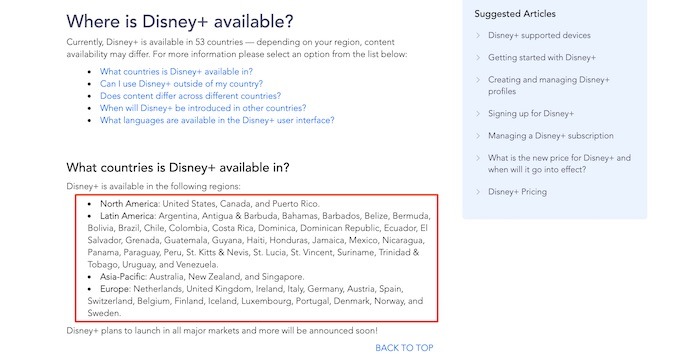Viewport: 700px width, 361px height.
Task: Click chevron beside 'Disney+ supported devices'
Action: pyautogui.click(x=478, y=35)
